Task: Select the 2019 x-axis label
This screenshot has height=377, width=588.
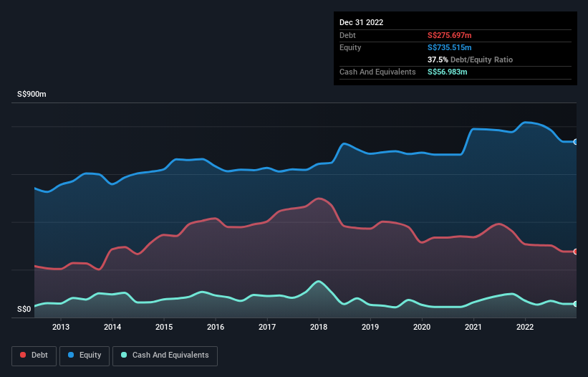Action: pos(370,327)
